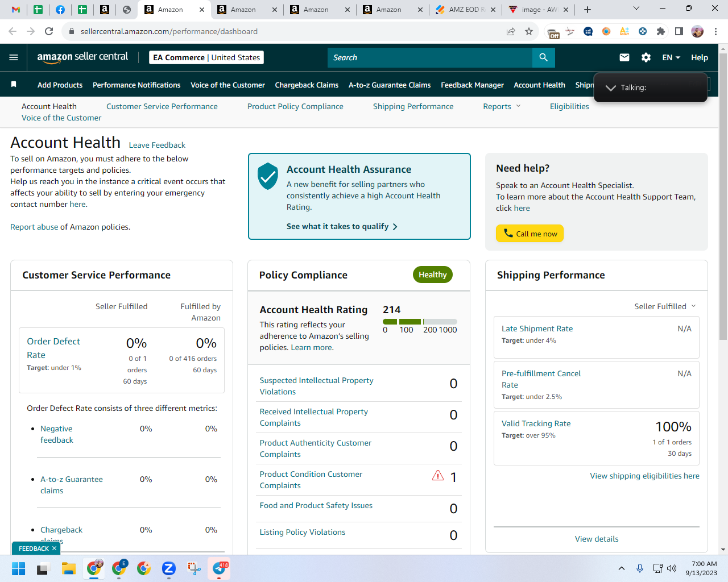Open the settings gear icon
Viewport: 728px width, 582px height.
point(646,57)
